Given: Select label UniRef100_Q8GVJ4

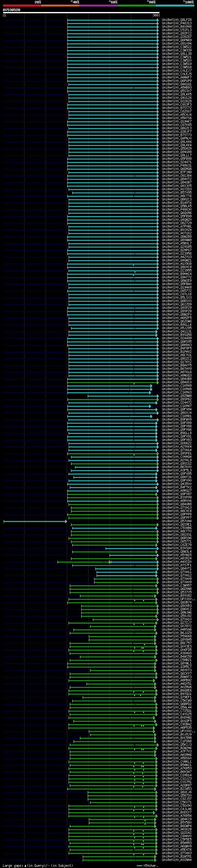Looking at the screenshot, I should pyautogui.click(x=177, y=413).
